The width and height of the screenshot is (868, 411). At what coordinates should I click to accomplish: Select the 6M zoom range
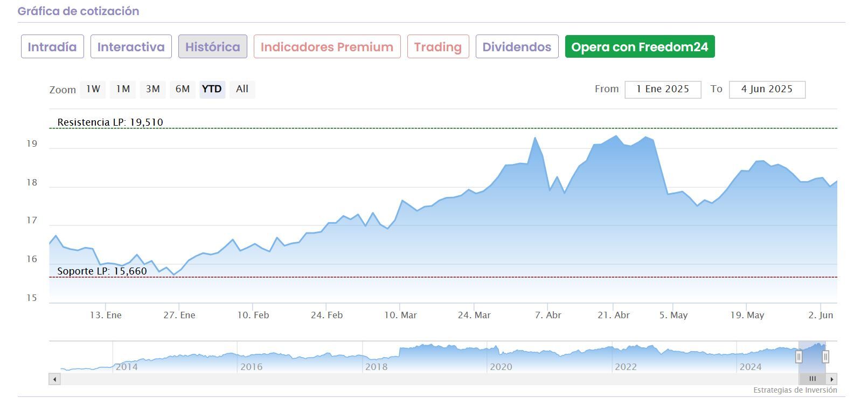click(x=183, y=89)
